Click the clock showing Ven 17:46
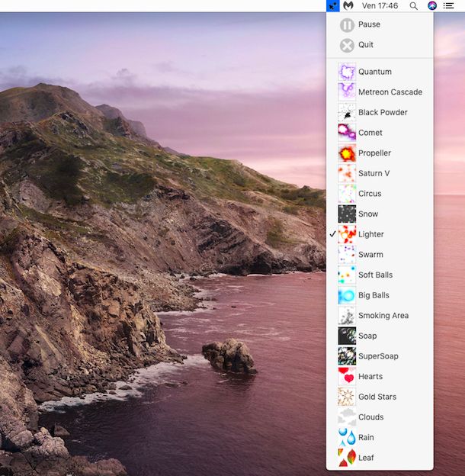 click(380, 5)
